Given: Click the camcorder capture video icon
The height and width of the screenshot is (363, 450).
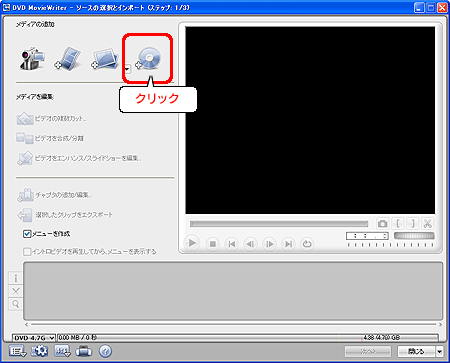Looking at the screenshot, I should point(33,59).
